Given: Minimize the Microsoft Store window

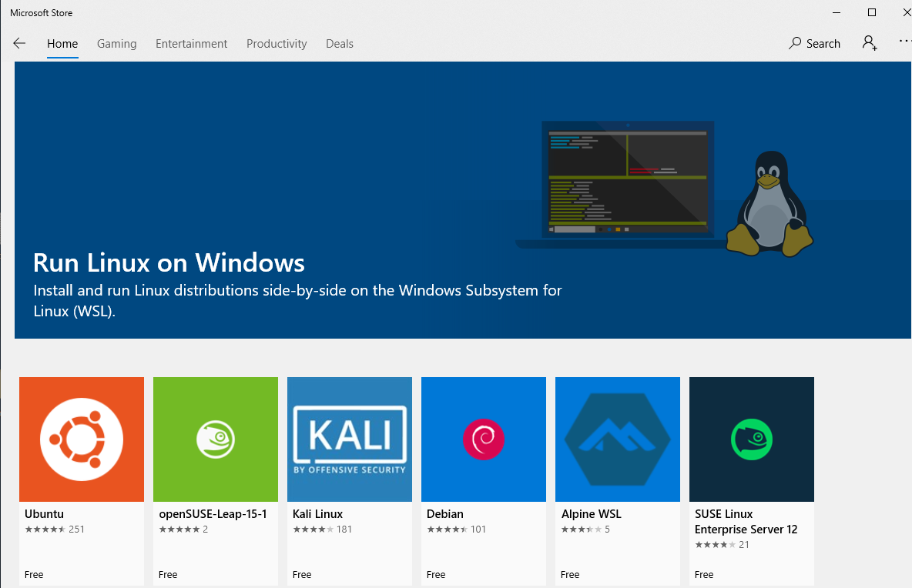Looking at the screenshot, I should (837, 13).
